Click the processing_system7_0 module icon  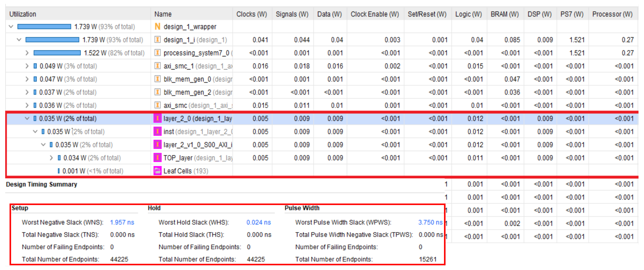tap(157, 53)
